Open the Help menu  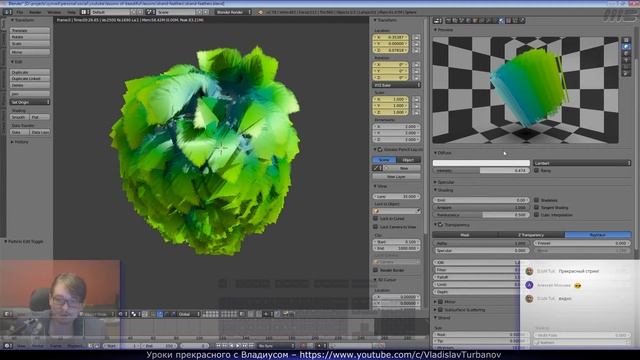pyautogui.click(x=71, y=12)
